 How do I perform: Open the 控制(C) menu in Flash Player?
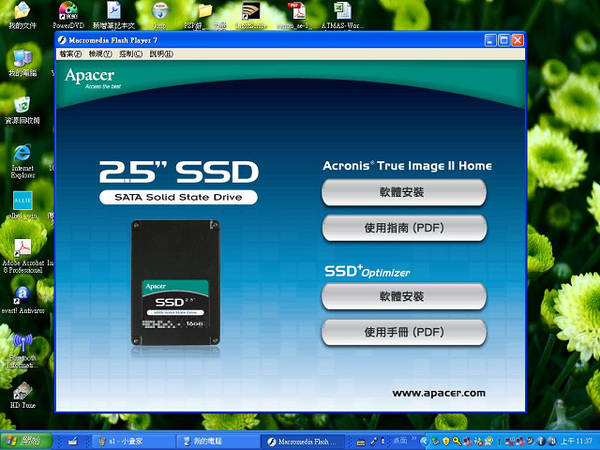point(130,54)
